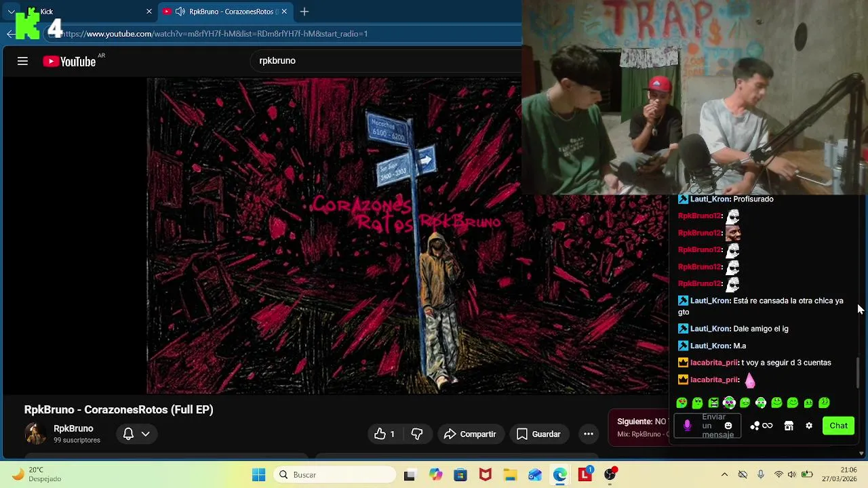868x488 pixels.
Task: Click the YouTube search field containing rpkbruno
Action: click(387, 61)
